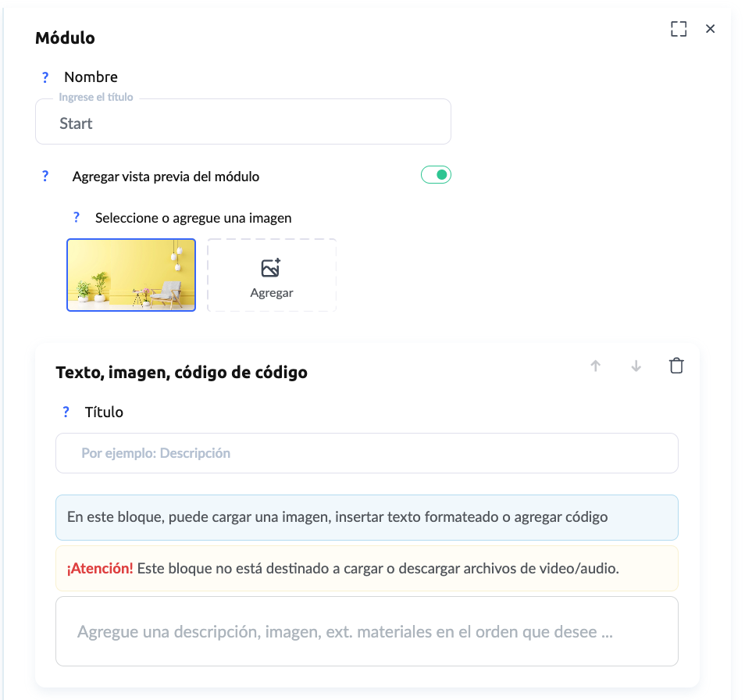
Task: Click the help icon beside Nombre
Action: [45, 77]
